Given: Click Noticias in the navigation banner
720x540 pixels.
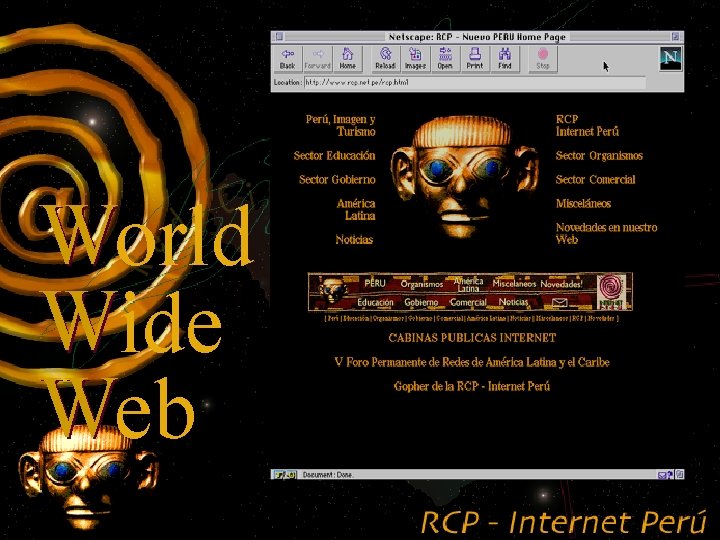Looking at the screenshot, I should click(513, 302).
